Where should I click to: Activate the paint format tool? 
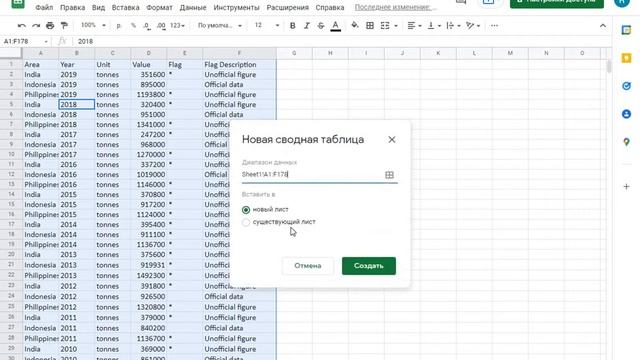64,26
